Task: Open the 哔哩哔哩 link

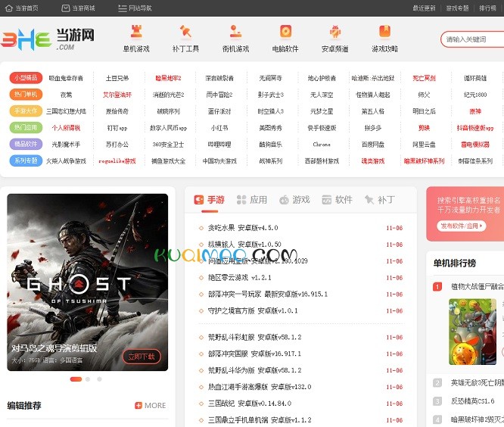Action: 219,145
